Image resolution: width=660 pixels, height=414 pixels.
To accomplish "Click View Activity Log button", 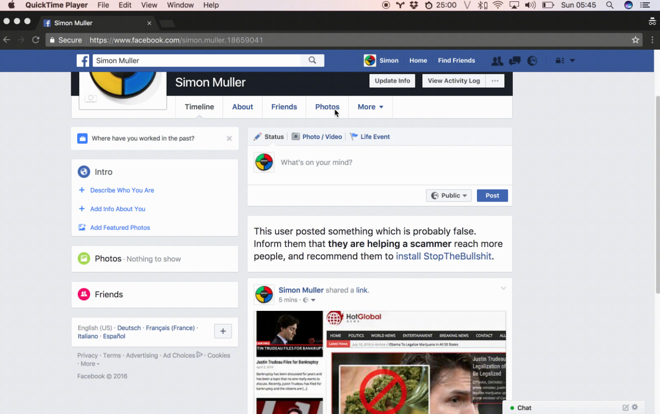I will click(454, 81).
